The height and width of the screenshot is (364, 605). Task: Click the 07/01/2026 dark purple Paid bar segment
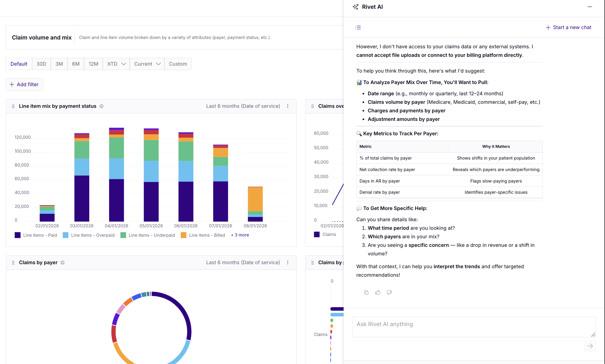pyautogui.click(x=221, y=201)
